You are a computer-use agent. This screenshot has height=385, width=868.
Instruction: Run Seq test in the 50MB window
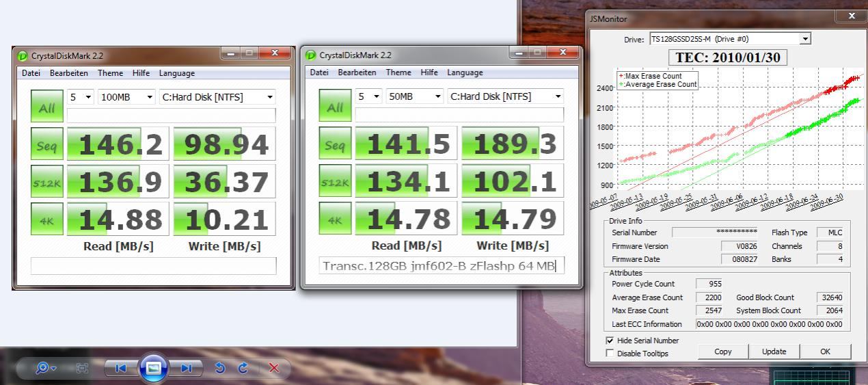336,143
